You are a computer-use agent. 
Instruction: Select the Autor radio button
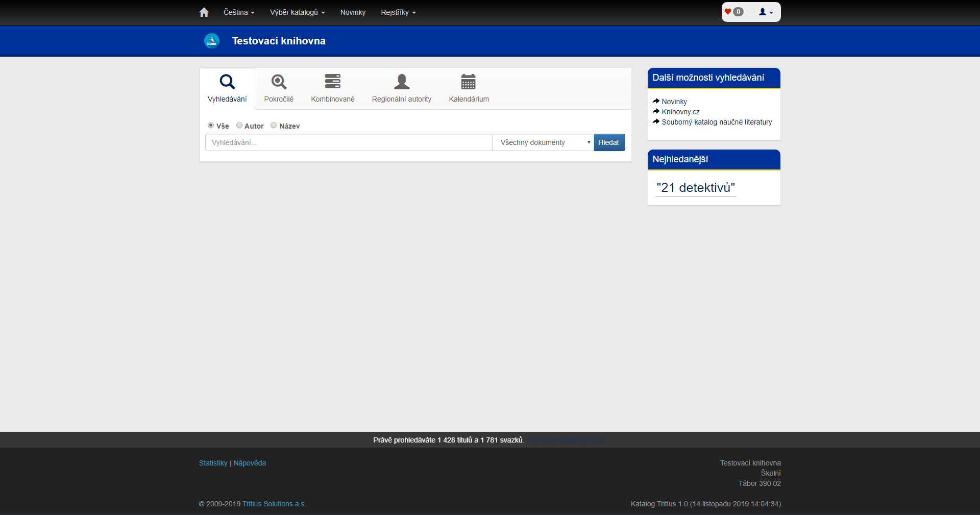(x=239, y=126)
